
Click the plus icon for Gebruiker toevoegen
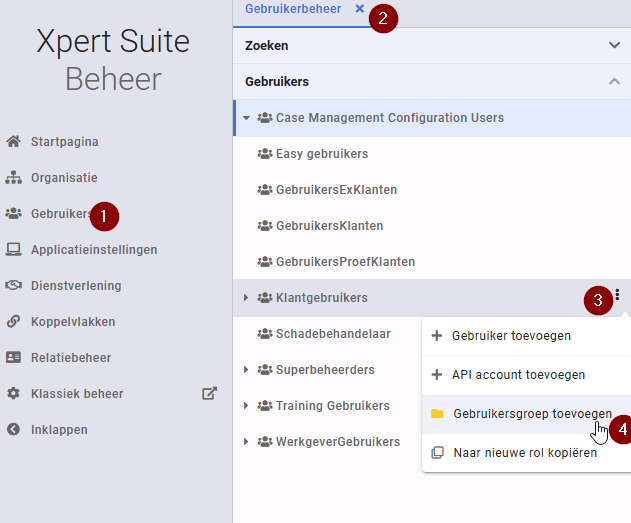(437, 336)
